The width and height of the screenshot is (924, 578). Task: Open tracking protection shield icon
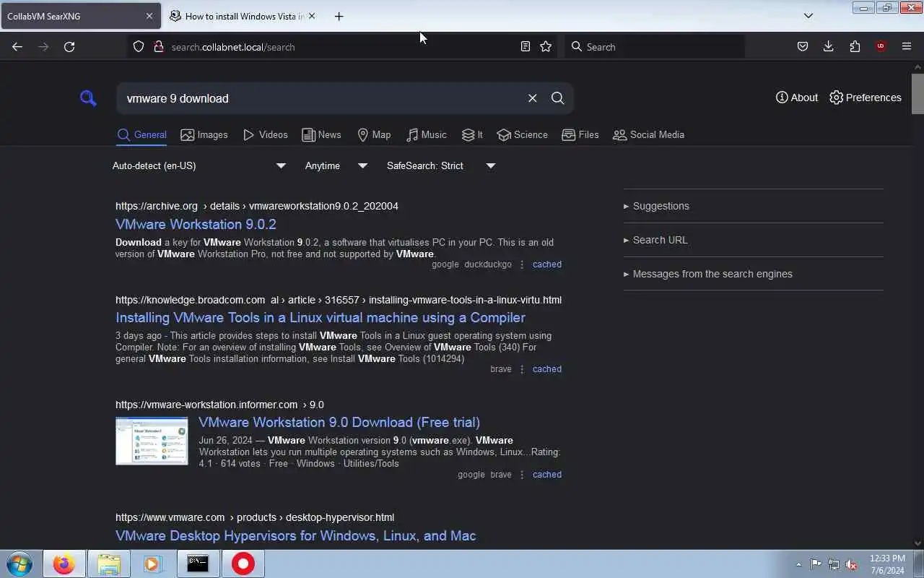(x=139, y=46)
